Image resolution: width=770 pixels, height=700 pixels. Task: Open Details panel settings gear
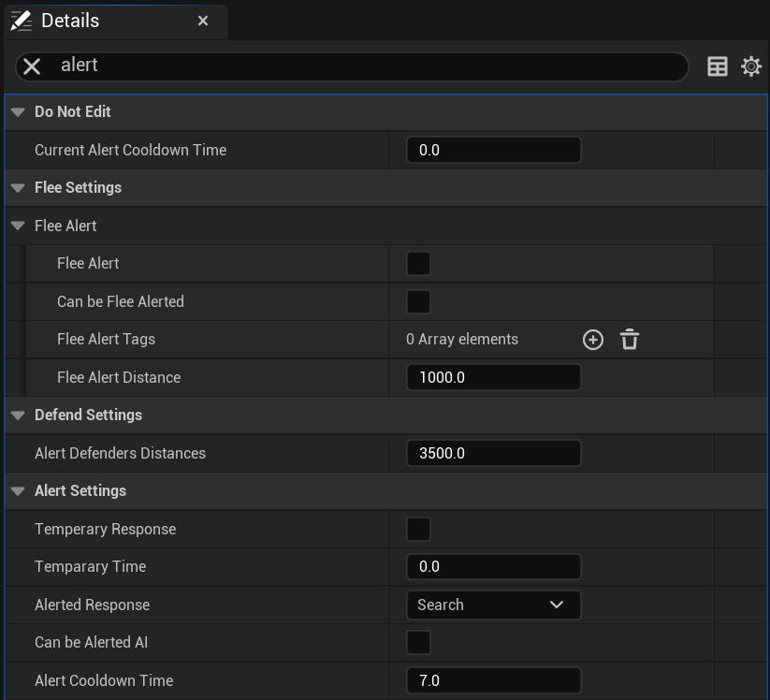750,66
